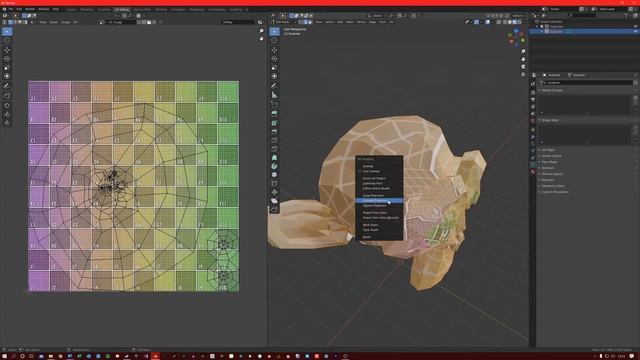Choose the Loop Cut tool

click(x=274, y=140)
